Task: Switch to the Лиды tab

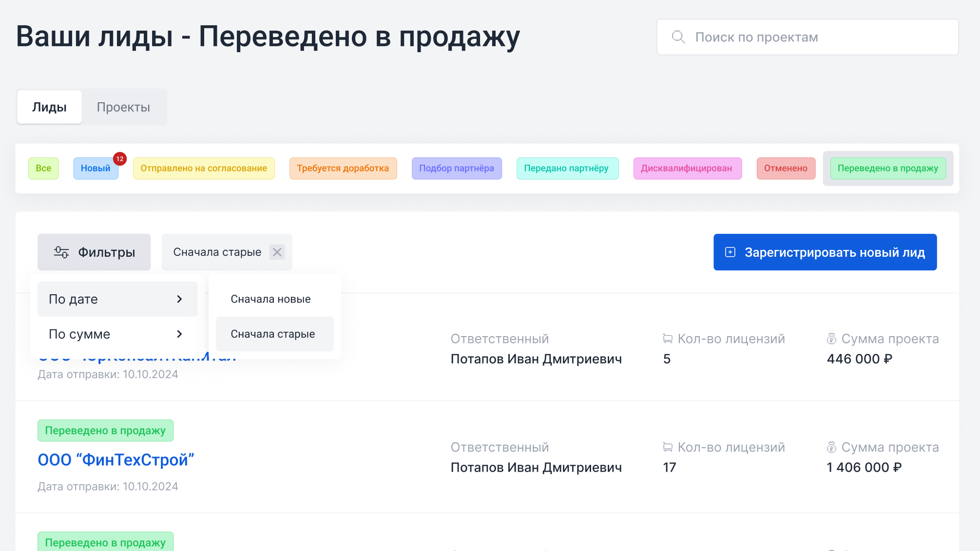Action: tap(49, 107)
